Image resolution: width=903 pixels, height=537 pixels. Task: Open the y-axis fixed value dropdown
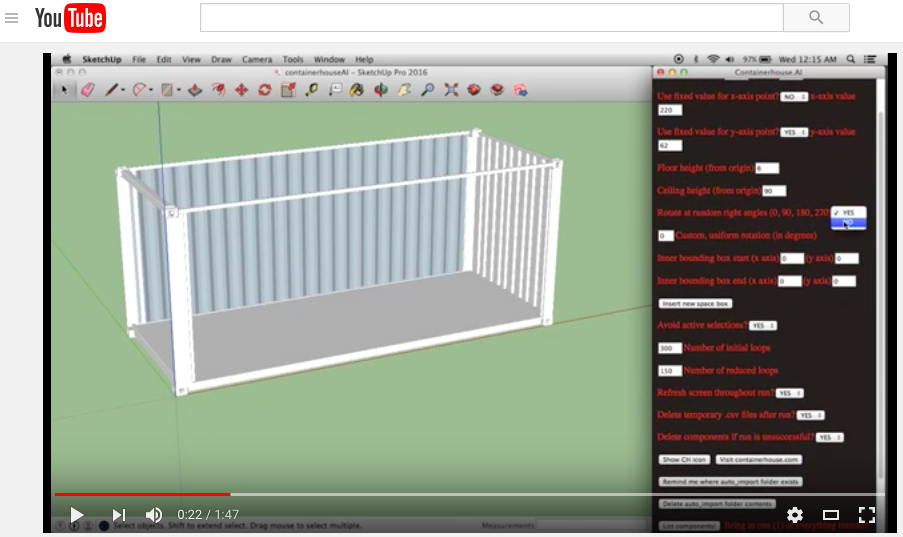coord(794,133)
